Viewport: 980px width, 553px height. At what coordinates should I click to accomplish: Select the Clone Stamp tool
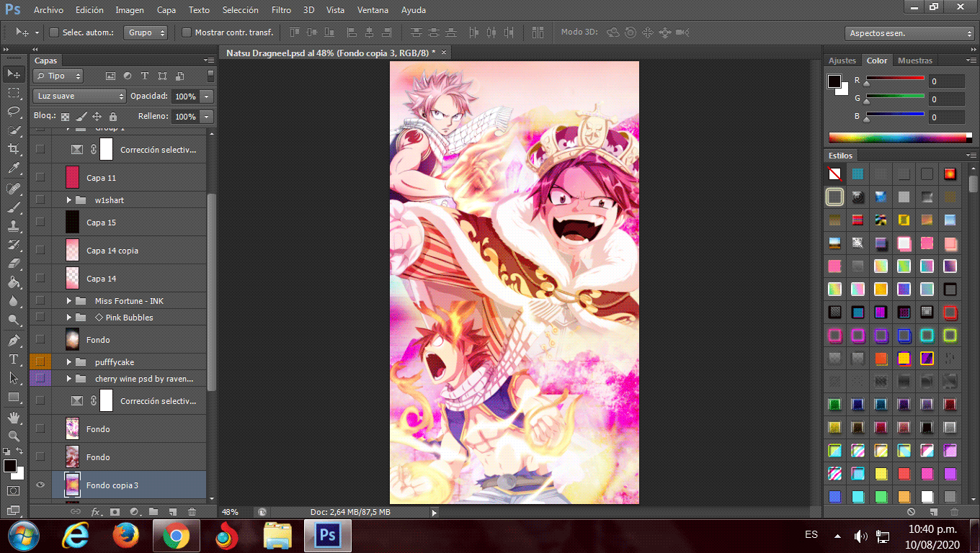13,226
